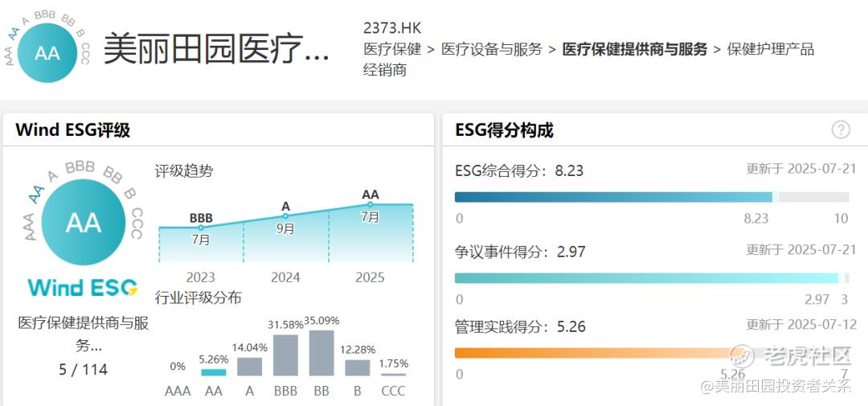Click the large AA circle in Wind ESG panel
868x406 pixels.
click(84, 222)
